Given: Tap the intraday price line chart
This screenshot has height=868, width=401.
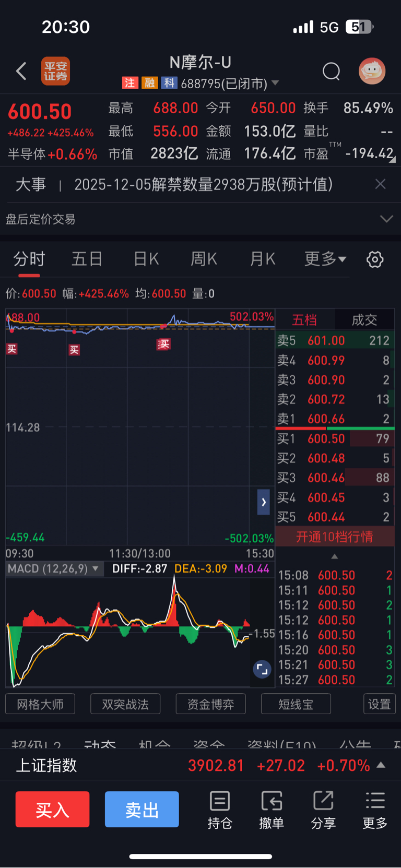Looking at the screenshot, I should (140, 426).
